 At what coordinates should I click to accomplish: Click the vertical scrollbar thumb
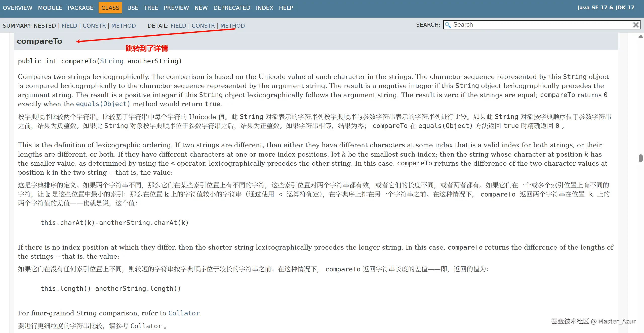coord(640,158)
